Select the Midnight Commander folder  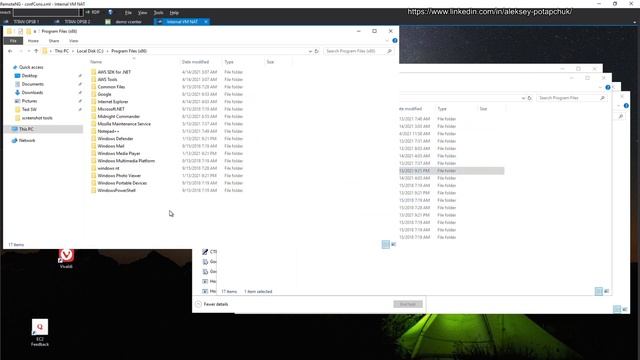(119, 116)
